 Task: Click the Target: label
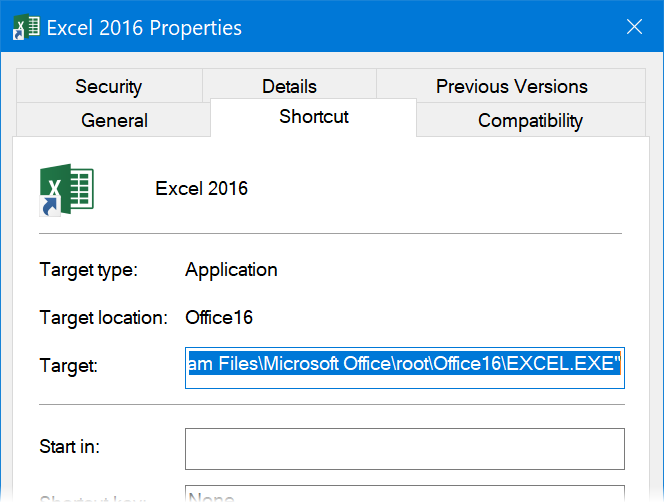(x=69, y=365)
